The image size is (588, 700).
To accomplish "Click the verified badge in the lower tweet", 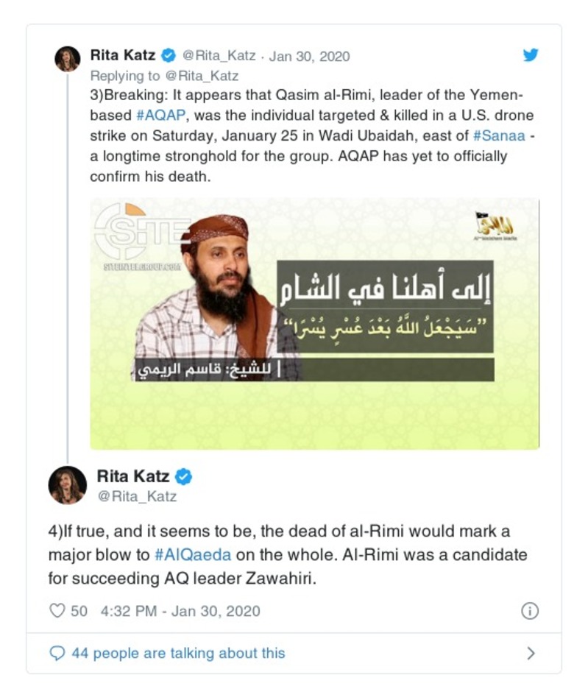I will click(184, 477).
